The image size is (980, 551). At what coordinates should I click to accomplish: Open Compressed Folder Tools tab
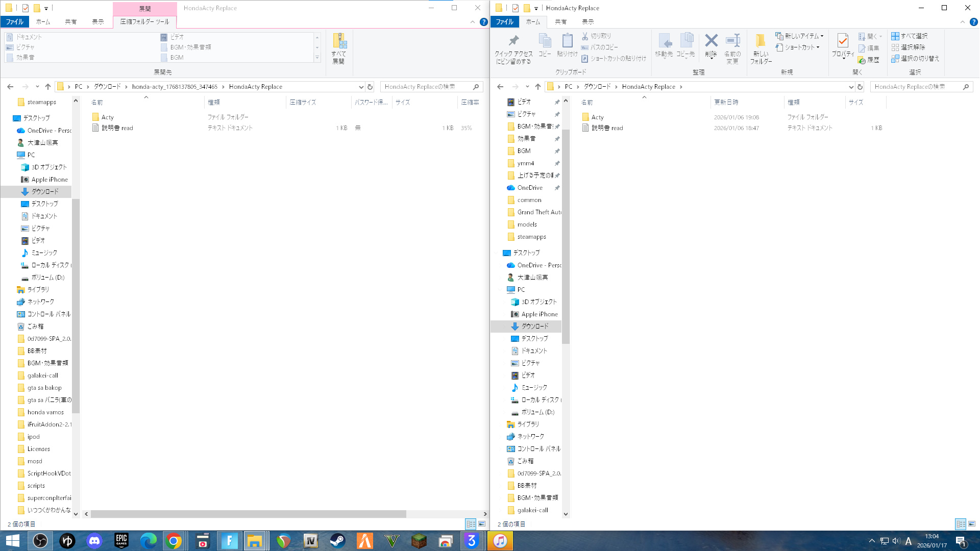(x=144, y=22)
